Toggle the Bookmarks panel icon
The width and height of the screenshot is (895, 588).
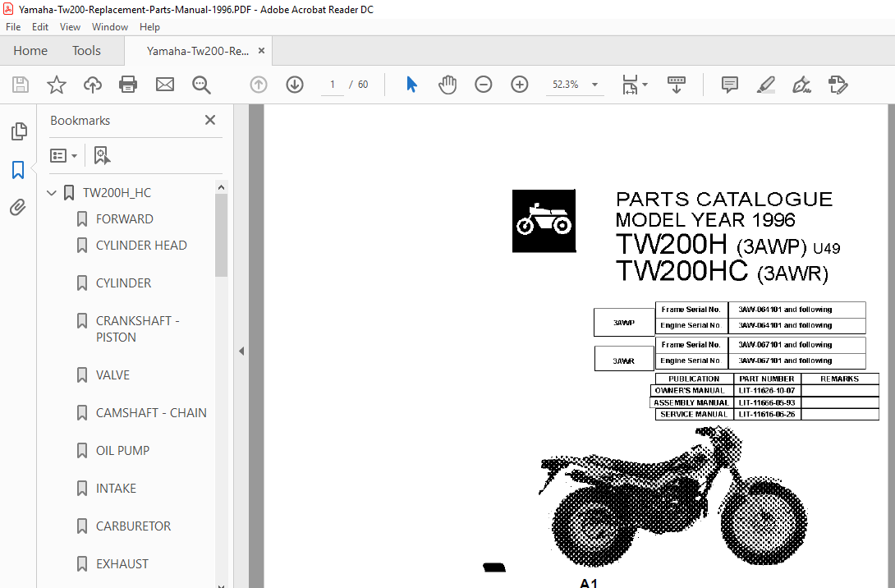(x=18, y=169)
